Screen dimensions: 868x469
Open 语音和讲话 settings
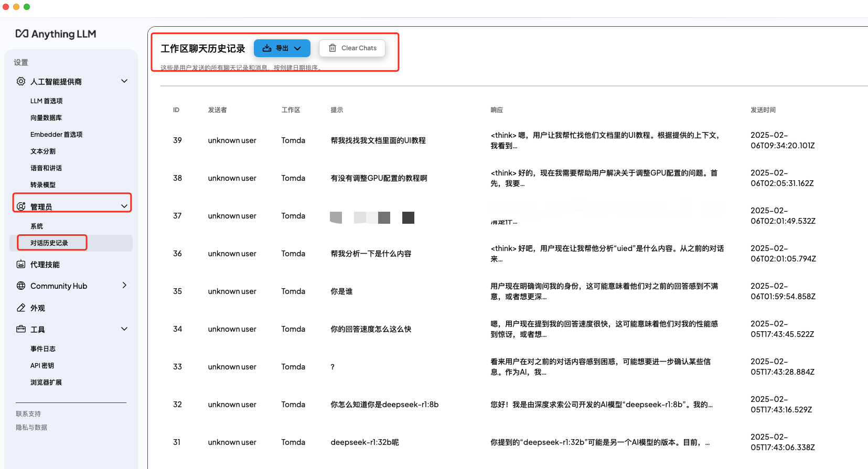click(46, 168)
